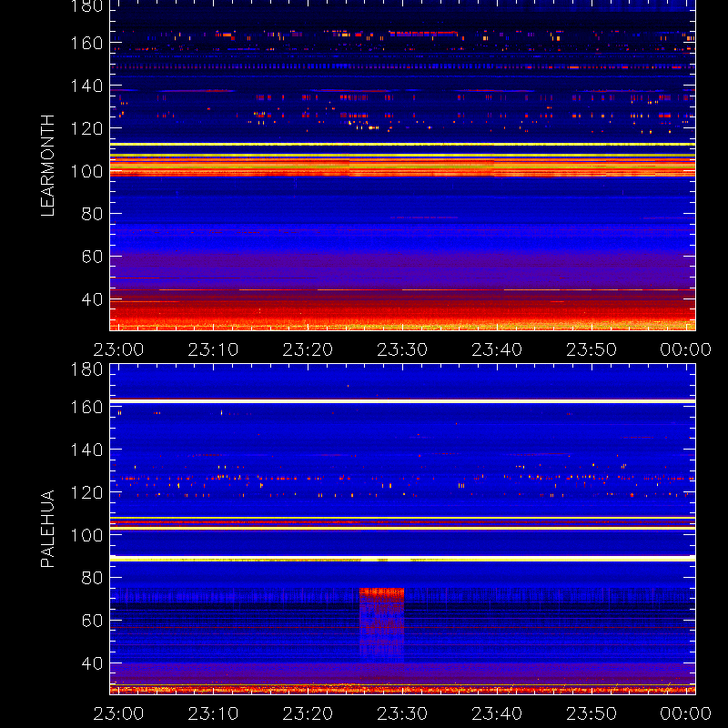Select the 160 tick label on LEARMONTH plot
Viewport: 728px width, 728px height.
click(86, 43)
